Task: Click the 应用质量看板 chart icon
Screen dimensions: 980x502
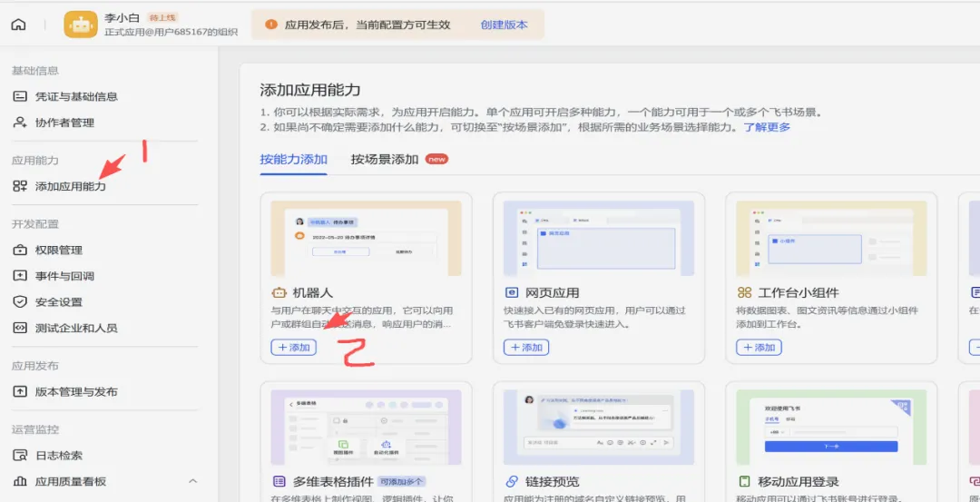Action: [x=20, y=481]
